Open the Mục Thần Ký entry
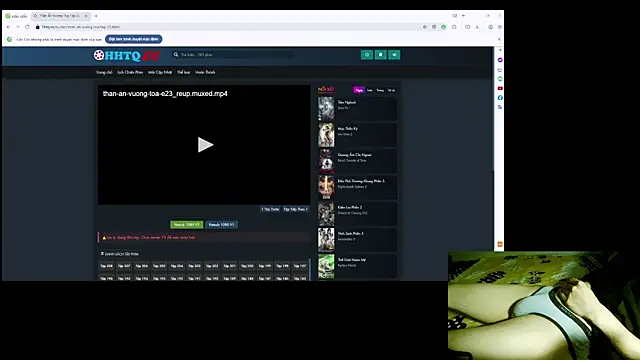640x360 pixels. pyautogui.click(x=357, y=135)
